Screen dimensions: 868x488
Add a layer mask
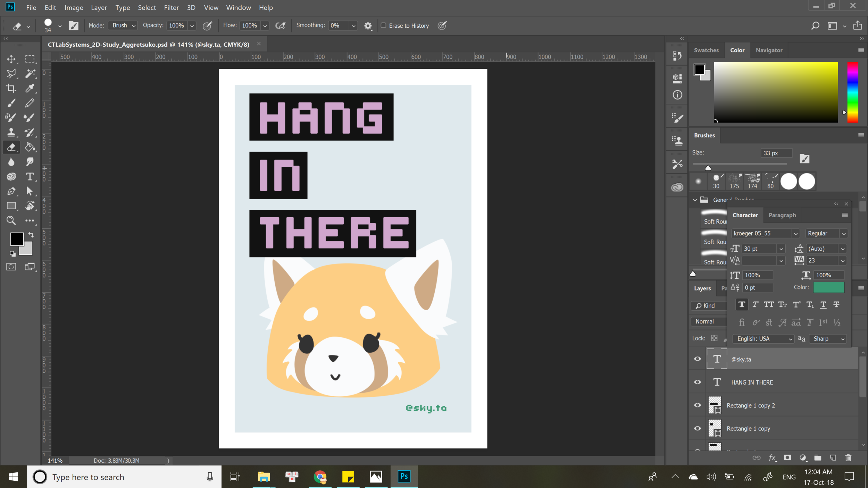coord(787,458)
